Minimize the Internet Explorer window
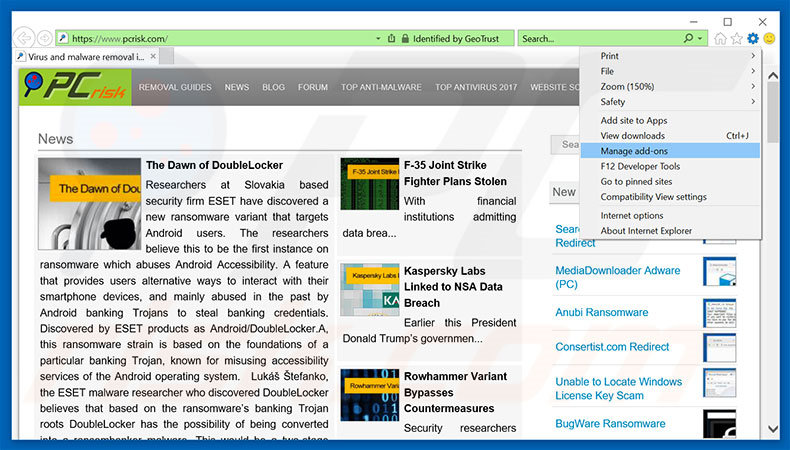The height and width of the screenshot is (450, 790). [694, 22]
